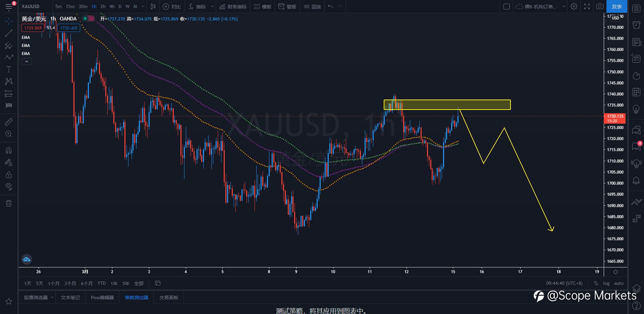644x314 pixels.
Task: Toggle log scale
Action: pyautogui.click(x=606, y=284)
